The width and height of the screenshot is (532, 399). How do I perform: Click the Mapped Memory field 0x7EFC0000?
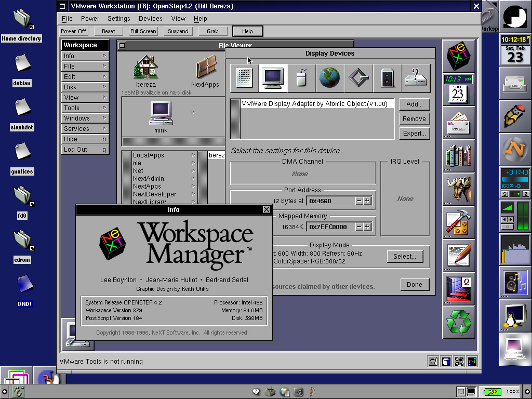tap(330, 227)
